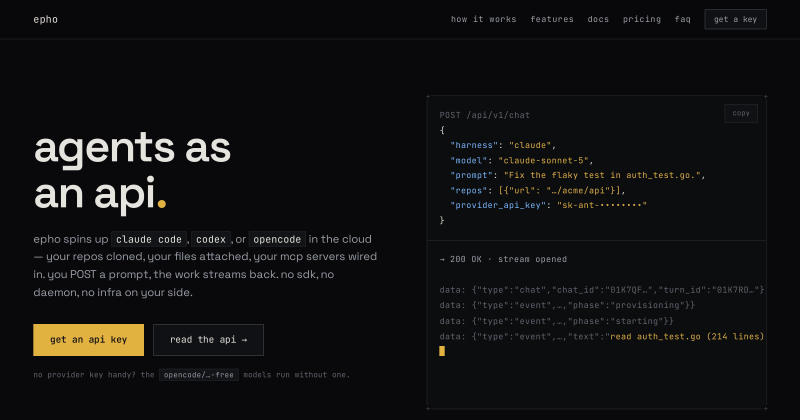The image size is (800, 420).
Task: Click the data line with phase "provisioning"
Action: click(567, 305)
